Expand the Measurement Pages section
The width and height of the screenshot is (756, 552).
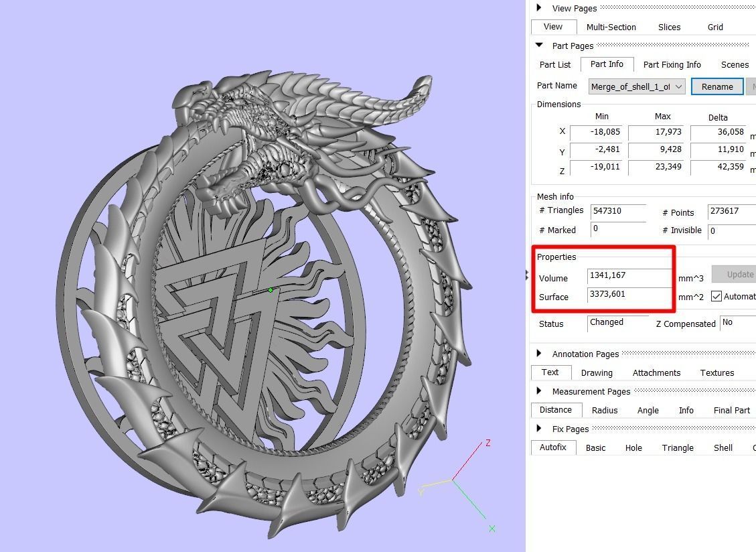[x=538, y=391]
